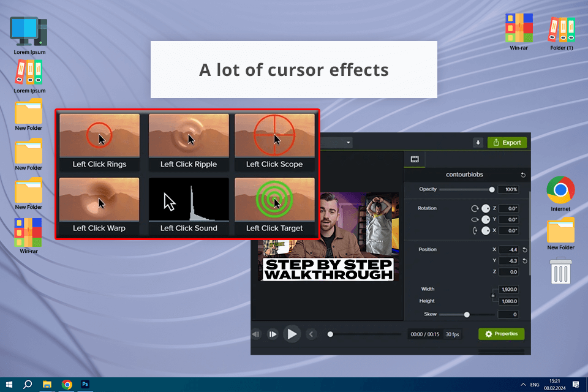Click the green Properties button
588x392 pixels.
[502, 334]
